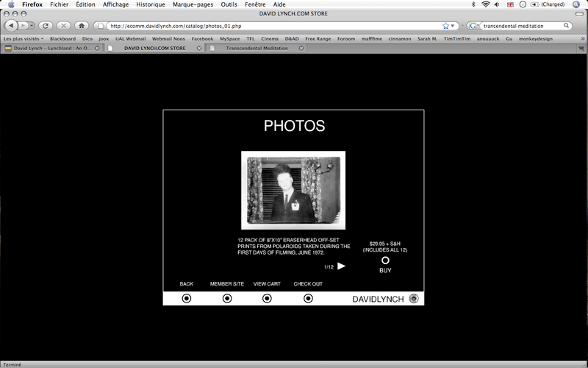This screenshot has width=588, height=368.
Task: Open the Édition menu
Action: coord(85,4)
